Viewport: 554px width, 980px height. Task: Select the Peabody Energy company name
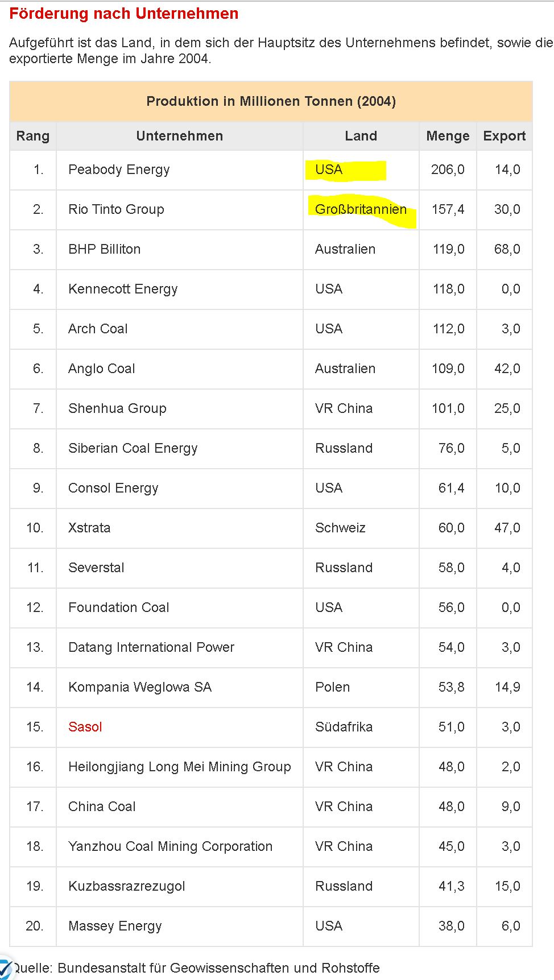click(119, 169)
